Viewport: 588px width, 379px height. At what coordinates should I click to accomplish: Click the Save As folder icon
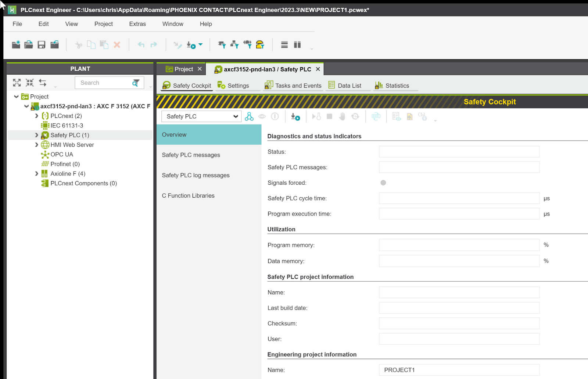(54, 45)
